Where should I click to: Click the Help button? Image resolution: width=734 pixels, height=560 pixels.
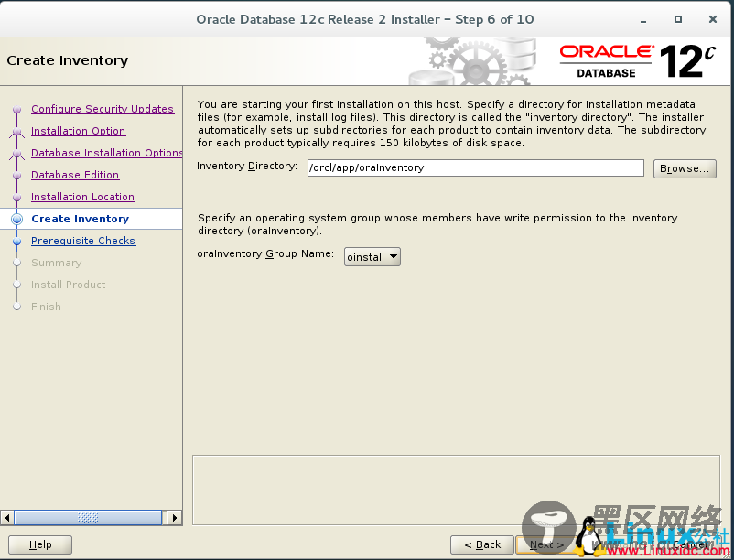[x=40, y=544]
